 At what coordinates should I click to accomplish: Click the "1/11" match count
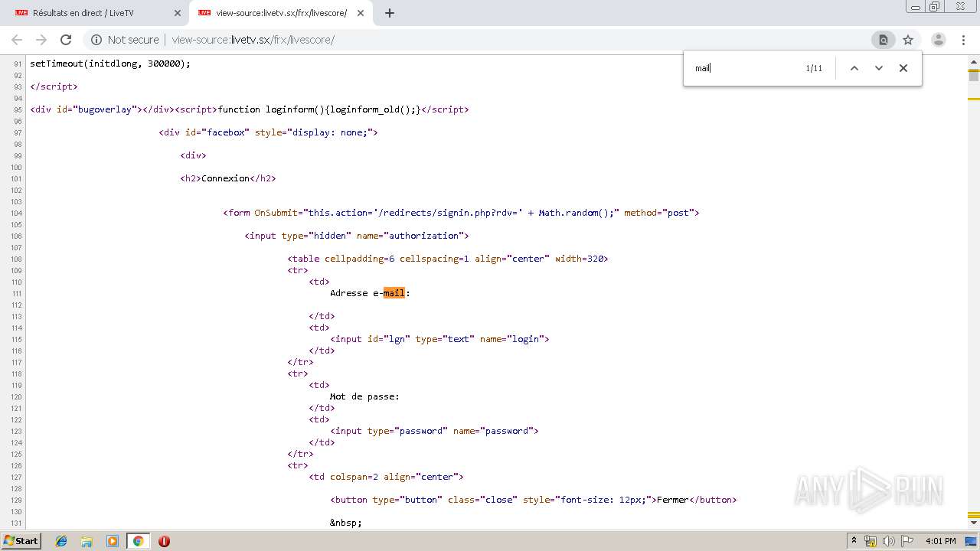814,68
